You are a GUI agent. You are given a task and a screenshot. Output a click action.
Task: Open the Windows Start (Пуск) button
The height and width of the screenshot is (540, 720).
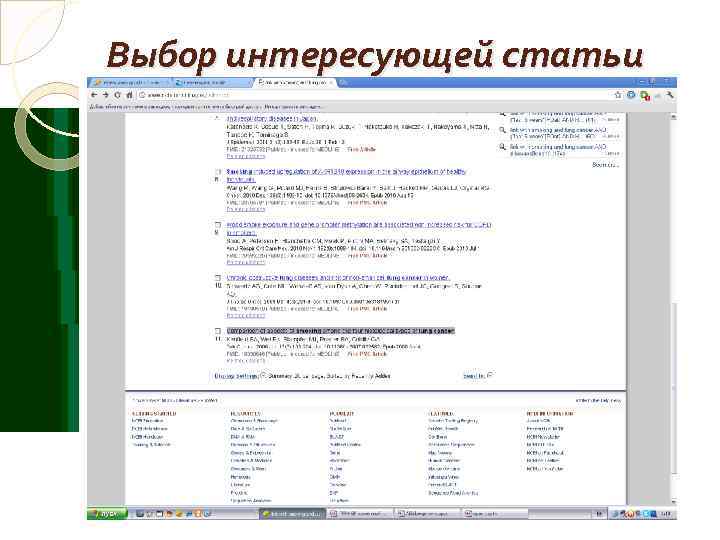[107, 514]
